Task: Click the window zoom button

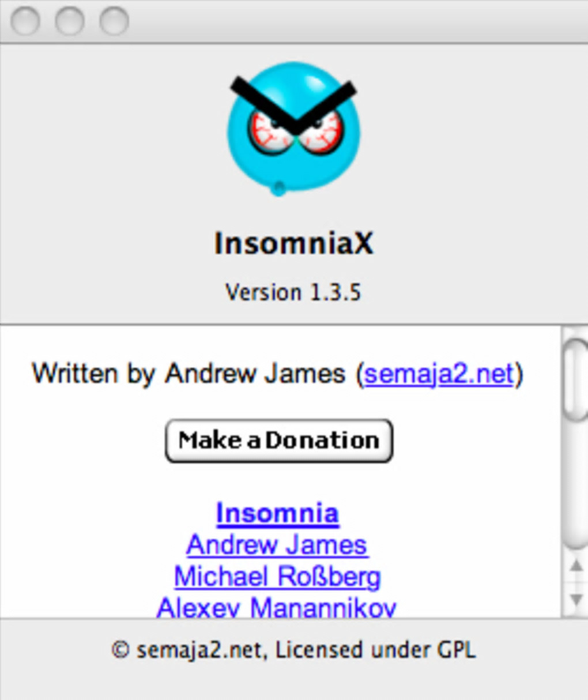Action: pos(114,21)
